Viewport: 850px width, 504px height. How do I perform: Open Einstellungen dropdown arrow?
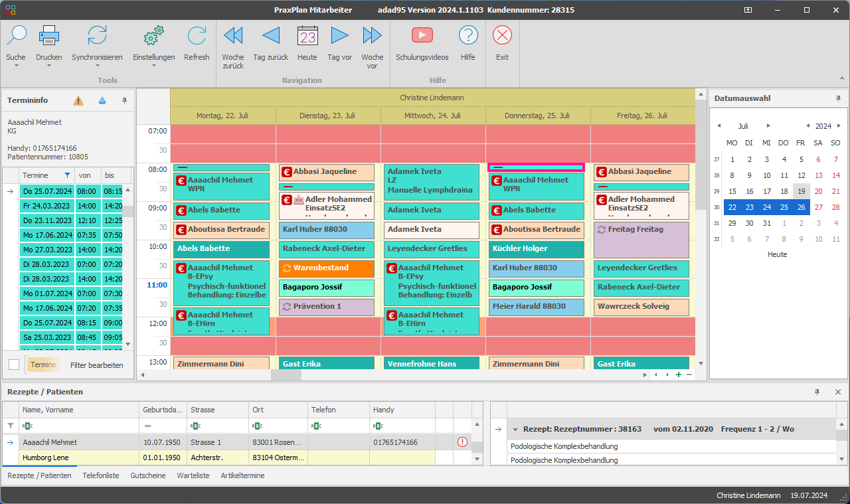click(153, 66)
